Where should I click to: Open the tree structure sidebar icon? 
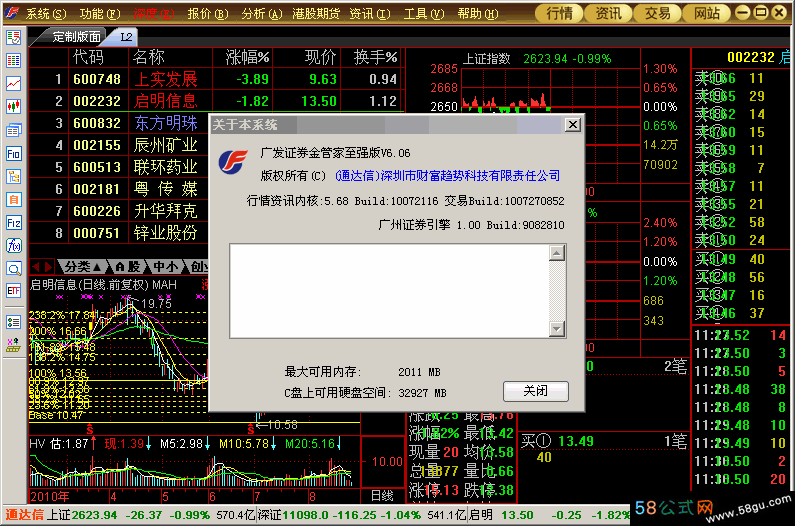[x=13, y=177]
